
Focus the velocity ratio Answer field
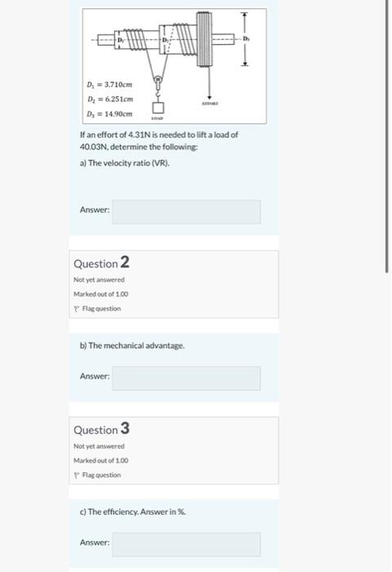[x=186, y=212]
